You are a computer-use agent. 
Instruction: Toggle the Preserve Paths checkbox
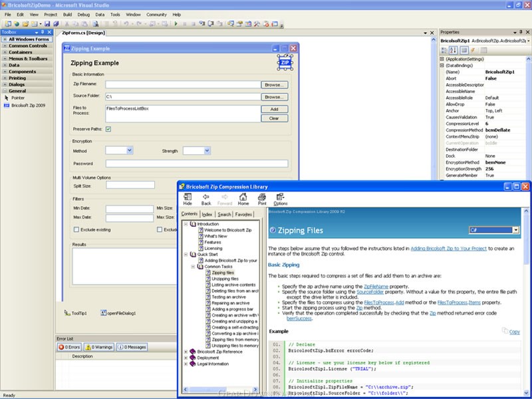(108, 129)
